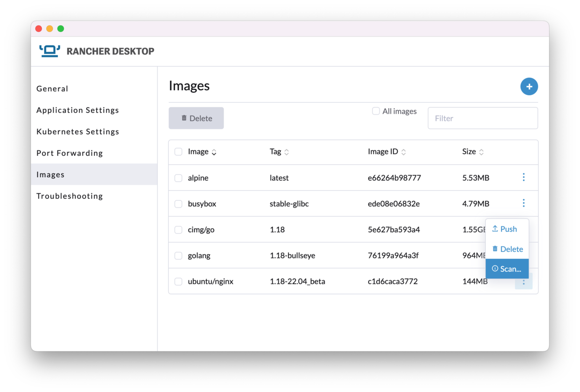
Task: Click image ID c1d6caca3772
Action: click(x=392, y=281)
